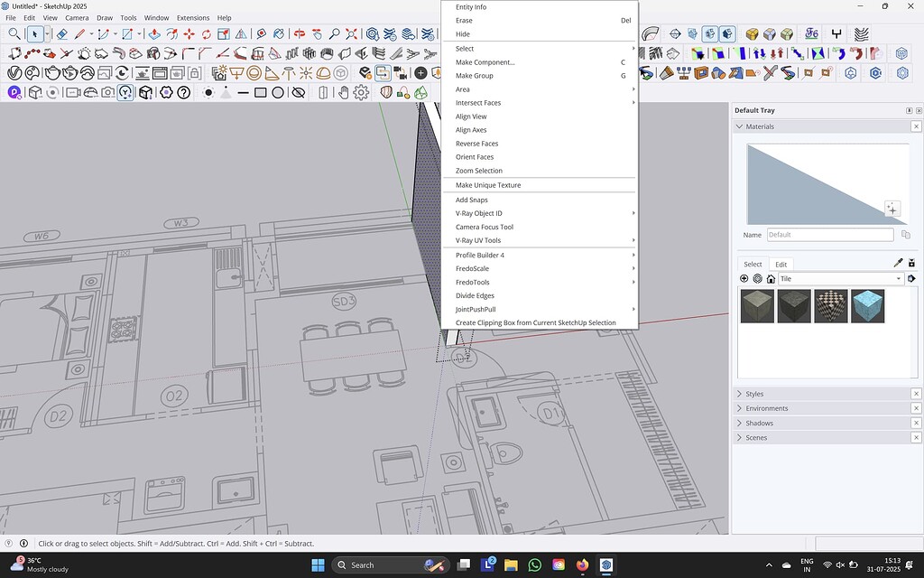Click the F6 extension icon

pos(811,34)
